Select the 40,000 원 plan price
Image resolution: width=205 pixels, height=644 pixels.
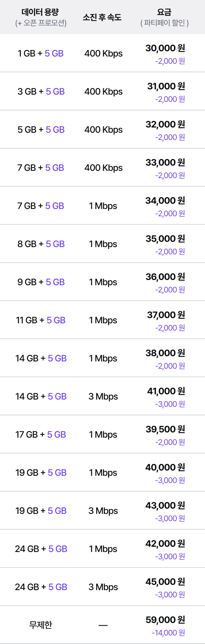point(165,468)
